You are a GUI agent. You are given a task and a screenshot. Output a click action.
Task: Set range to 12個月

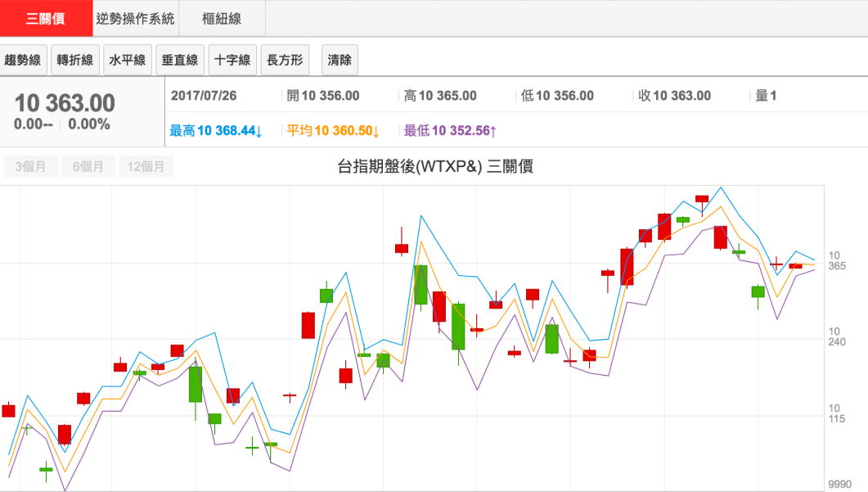click(x=146, y=166)
